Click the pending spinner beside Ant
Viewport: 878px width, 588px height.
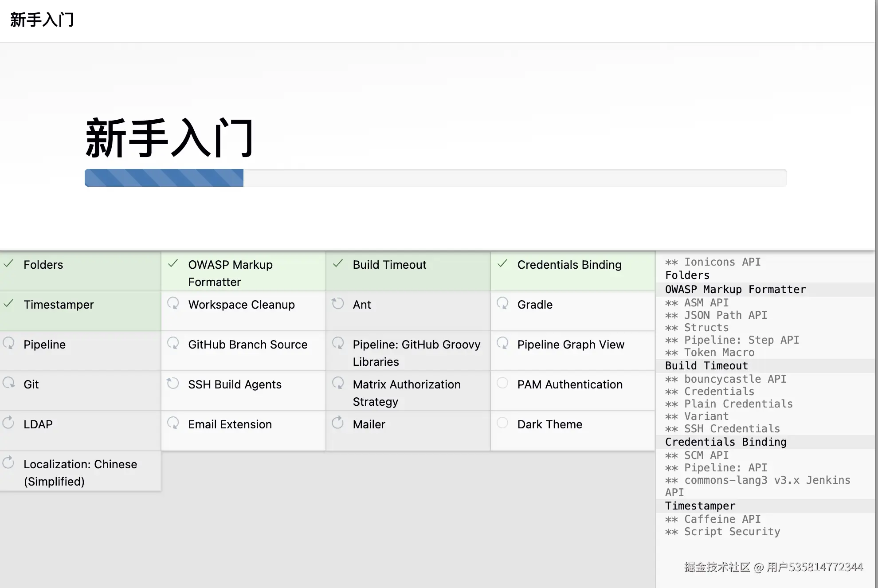point(338,303)
